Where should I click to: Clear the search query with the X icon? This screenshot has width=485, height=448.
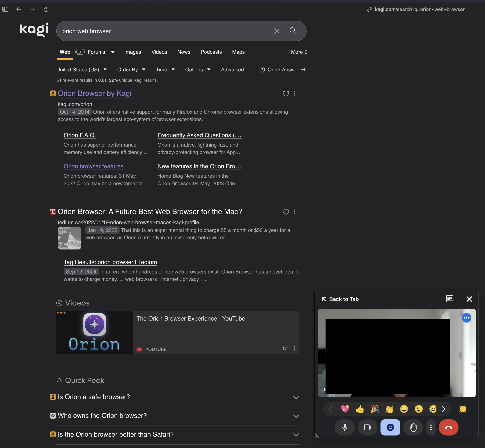pyautogui.click(x=277, y=31)
